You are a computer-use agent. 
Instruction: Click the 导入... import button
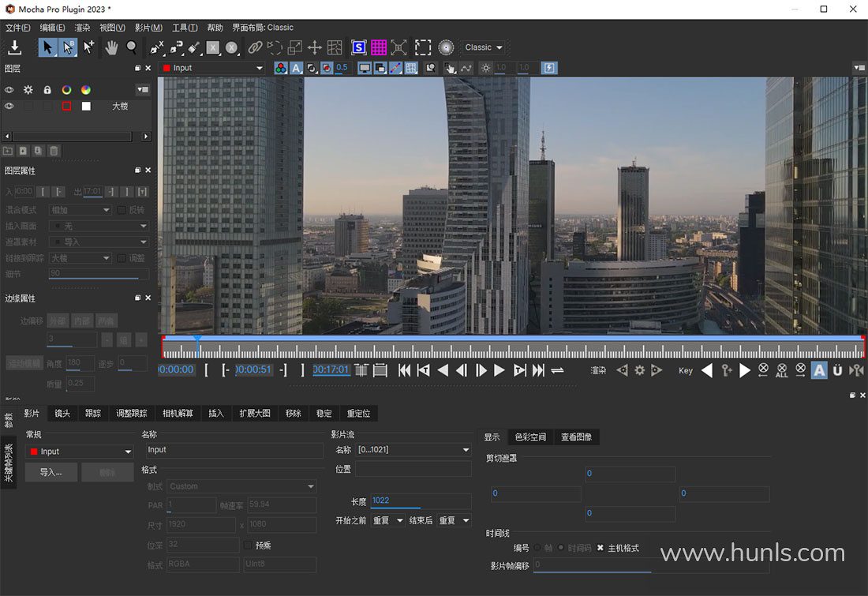(x=51, y=473)
